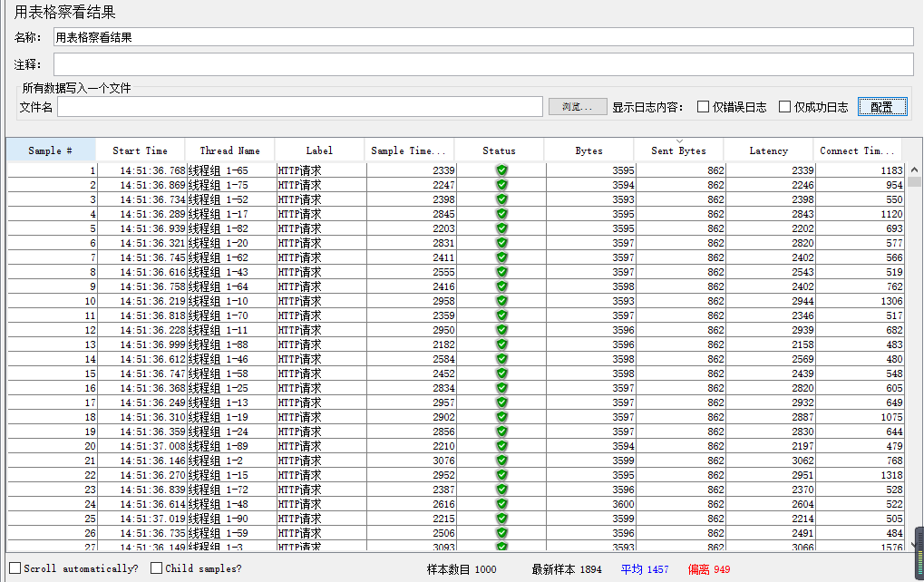
Task: Click the Label column header
Action: 319,150
